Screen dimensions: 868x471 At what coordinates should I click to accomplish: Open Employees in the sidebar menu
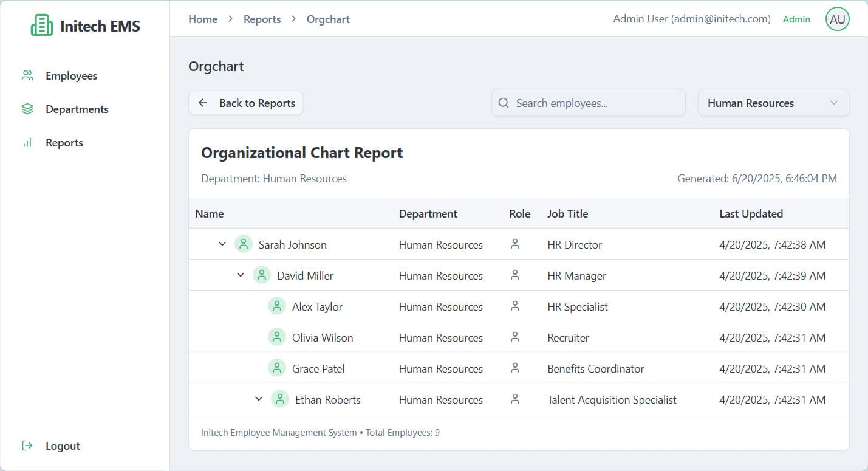click(71, 76)
